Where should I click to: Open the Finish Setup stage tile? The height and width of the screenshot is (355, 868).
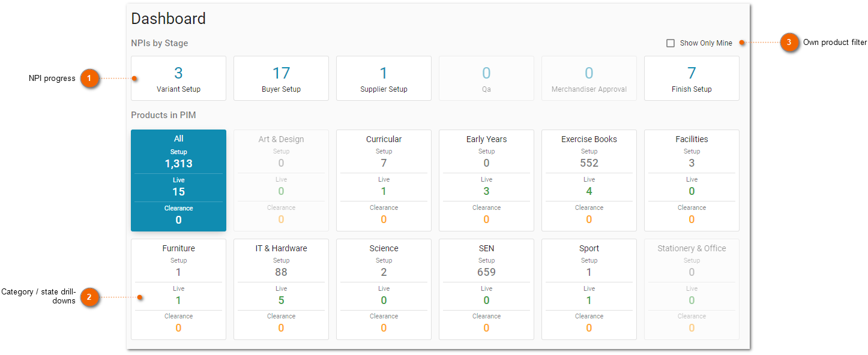pyautogui.click(x=692, y=79)
